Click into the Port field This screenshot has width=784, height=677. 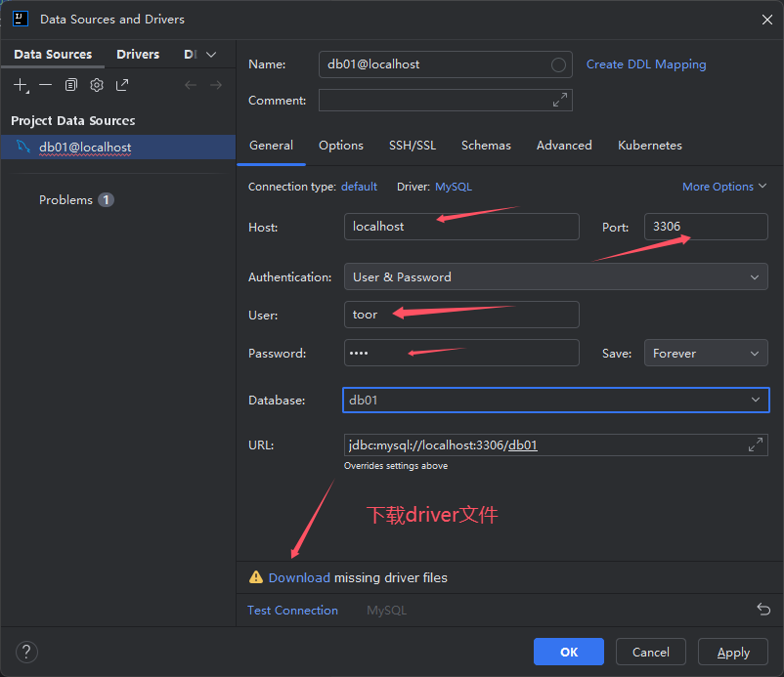706,227
